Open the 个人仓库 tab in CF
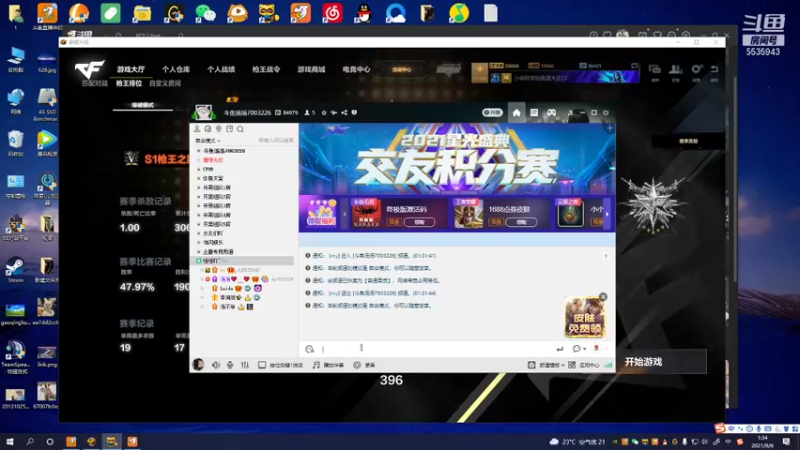This screenshot has height=450, width=800. pyautogui.click(x=176, y=69)
